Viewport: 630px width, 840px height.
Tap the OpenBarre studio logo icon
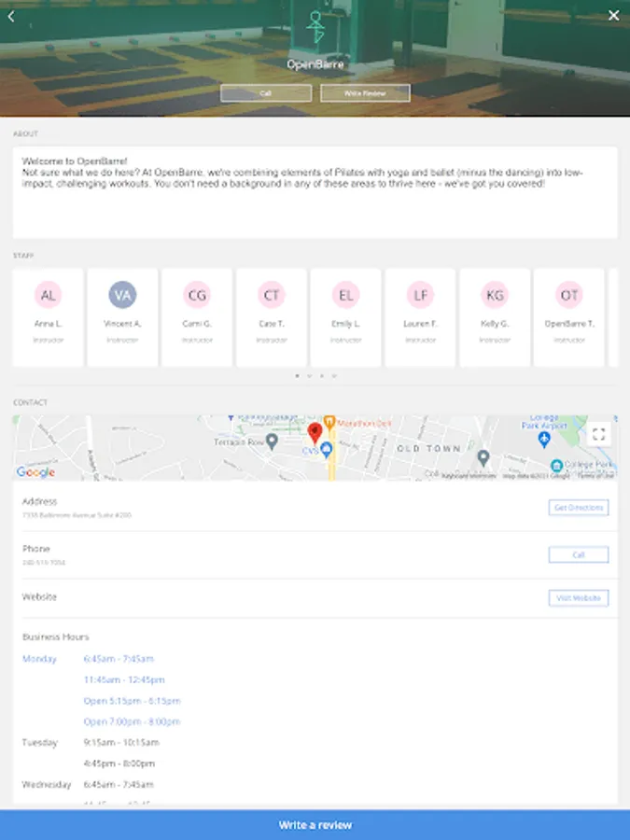(x=315, y=27)
